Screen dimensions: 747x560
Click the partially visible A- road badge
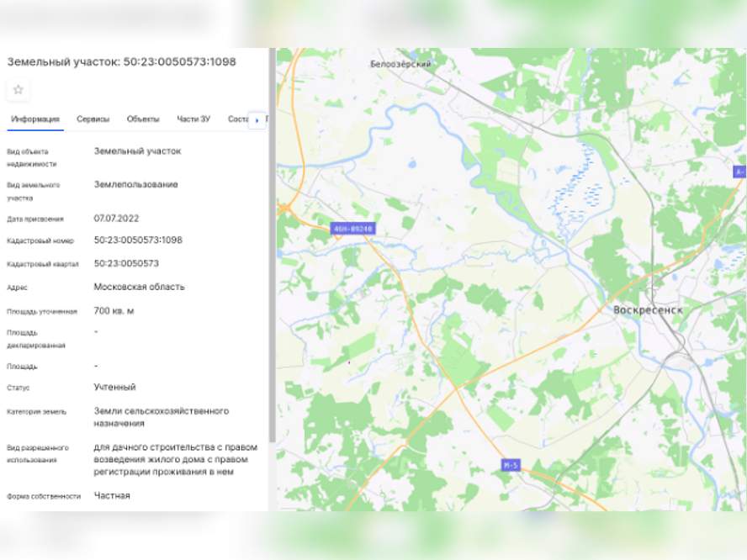pyautogui.click(x=740, y=172)
